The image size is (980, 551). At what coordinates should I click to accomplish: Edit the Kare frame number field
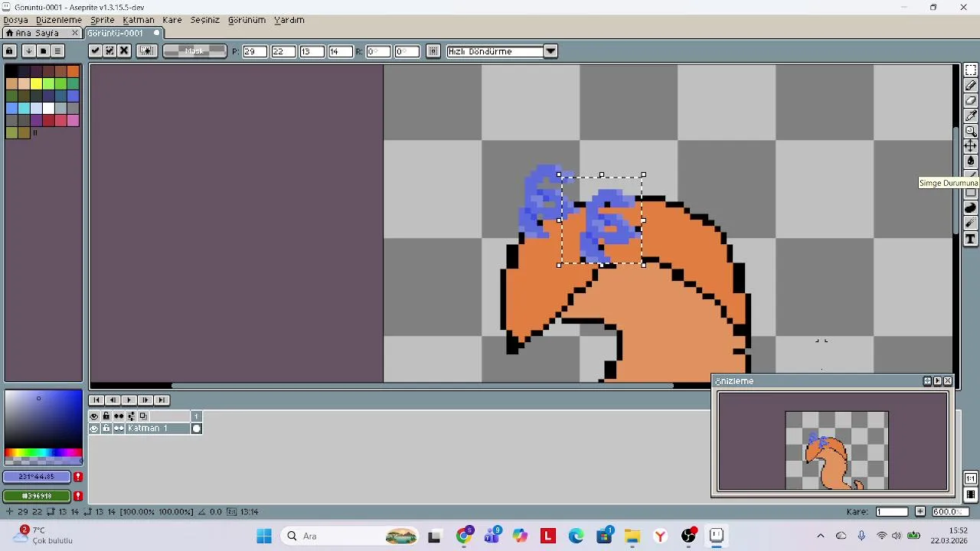click(892, 512)
